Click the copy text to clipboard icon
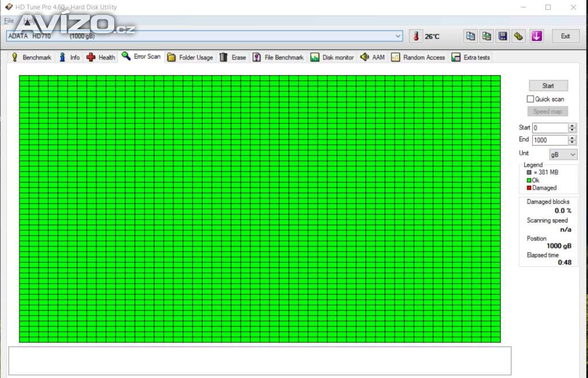Viewport: 588px width, 378px height. point(470,36)
